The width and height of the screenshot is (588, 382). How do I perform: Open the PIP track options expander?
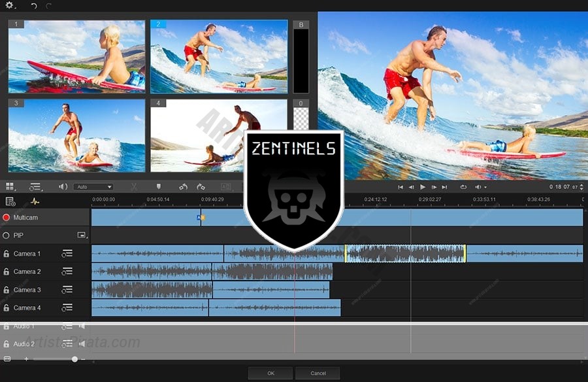[81, 235]
